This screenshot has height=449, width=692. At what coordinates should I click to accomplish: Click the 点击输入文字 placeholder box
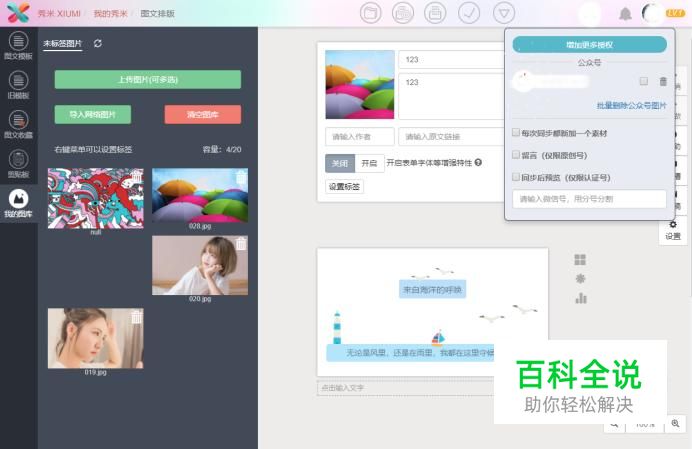405,388
